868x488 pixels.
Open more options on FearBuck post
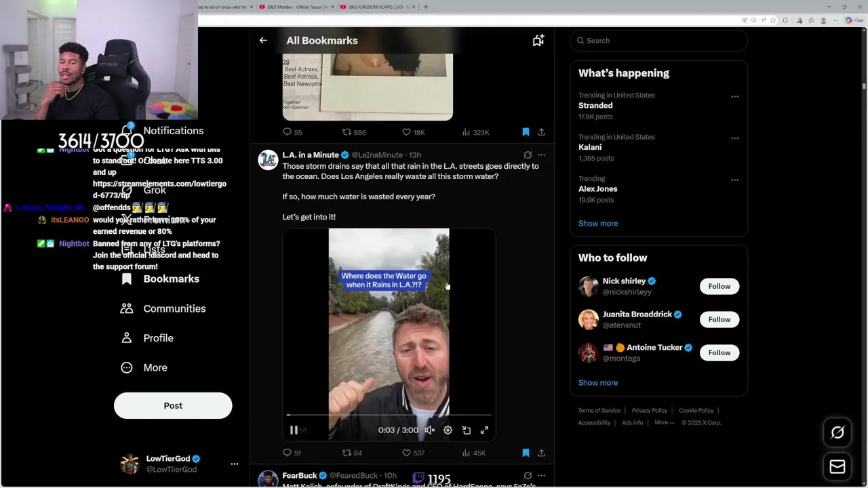pyautogui.click(x=541, y=476)
